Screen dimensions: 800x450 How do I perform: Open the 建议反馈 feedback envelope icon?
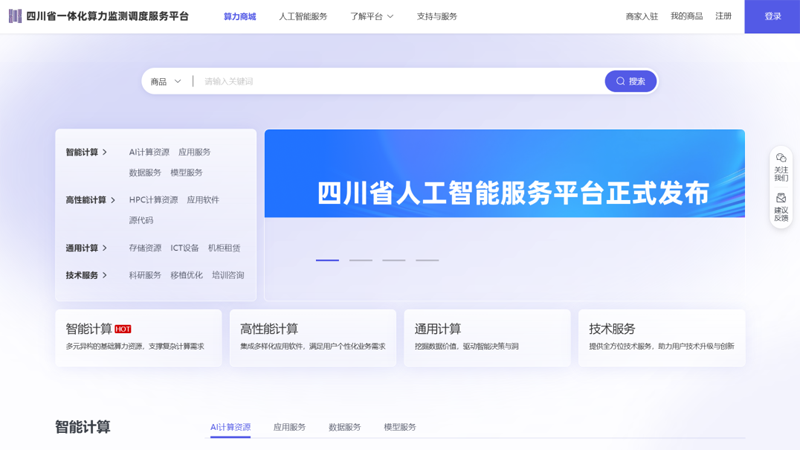coord(781,198)
